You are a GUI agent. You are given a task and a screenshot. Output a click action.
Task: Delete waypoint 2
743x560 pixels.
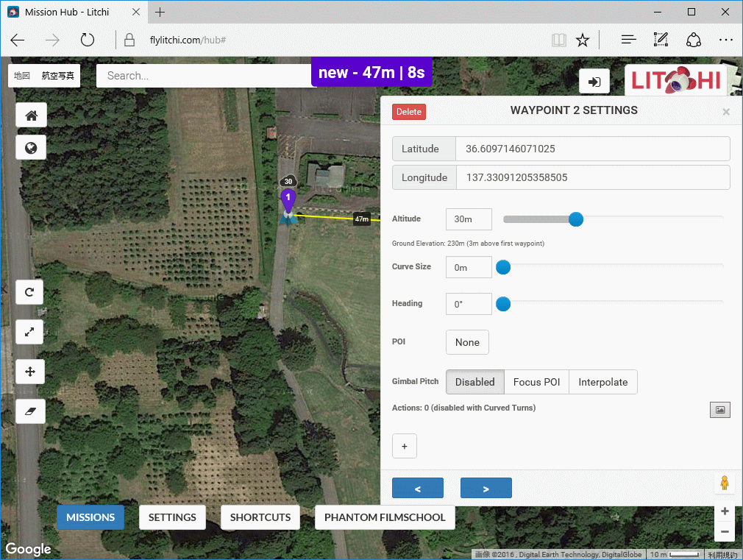pyautogui.click(x=408, y=112)
